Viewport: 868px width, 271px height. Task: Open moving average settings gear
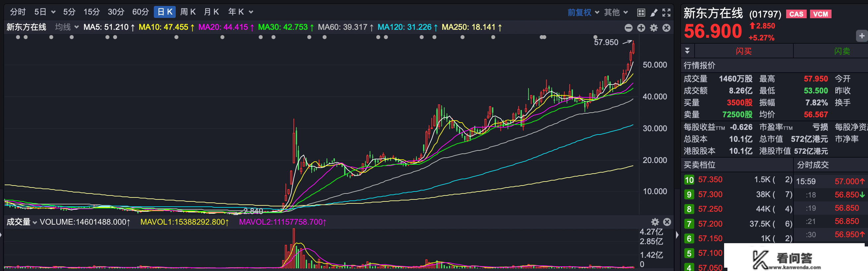click(654, 28)
